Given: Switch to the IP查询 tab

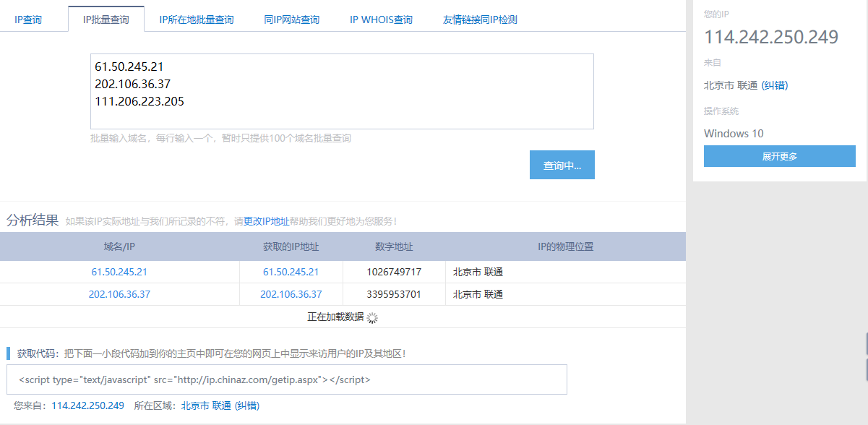Looking at the screenshot, I should 28,20.
